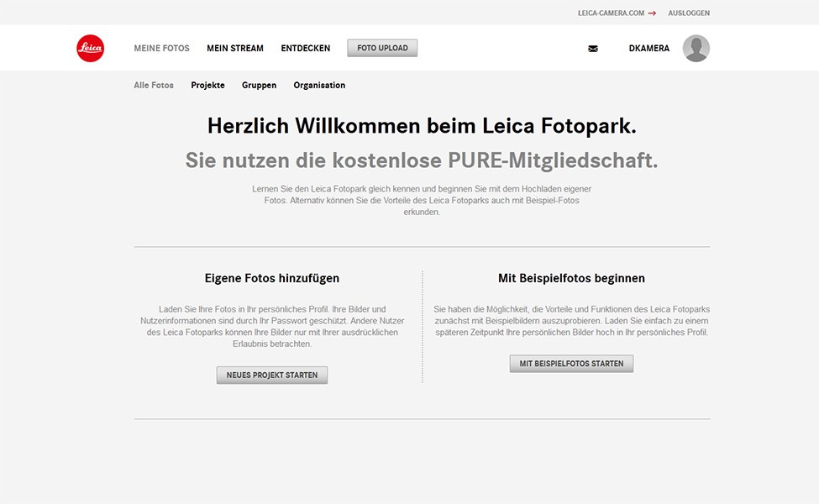
Task: Select ENTDECKEN in the main navigation
Action: point(306,49)
